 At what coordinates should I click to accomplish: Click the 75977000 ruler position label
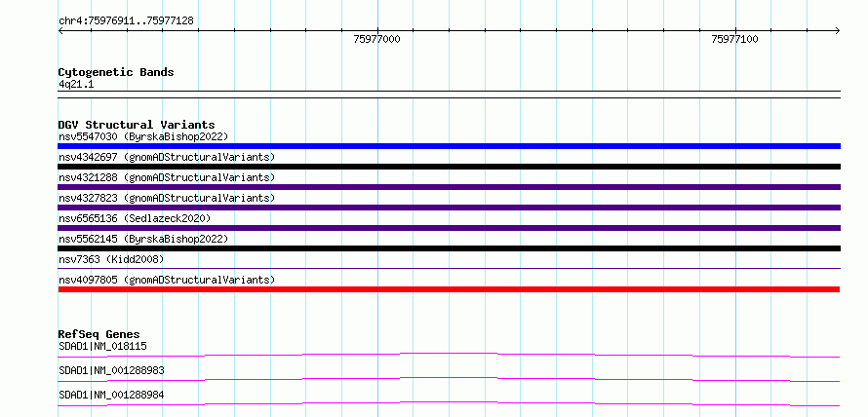[x=376, y=39]
